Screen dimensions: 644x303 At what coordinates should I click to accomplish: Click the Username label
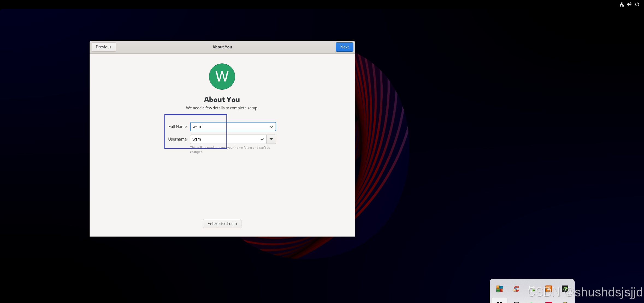click(177, 139)
